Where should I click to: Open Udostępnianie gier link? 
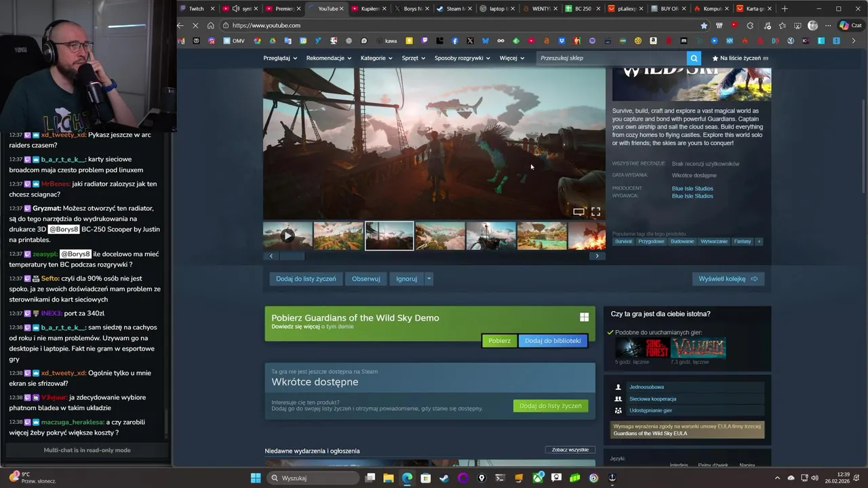pos(650,411)
